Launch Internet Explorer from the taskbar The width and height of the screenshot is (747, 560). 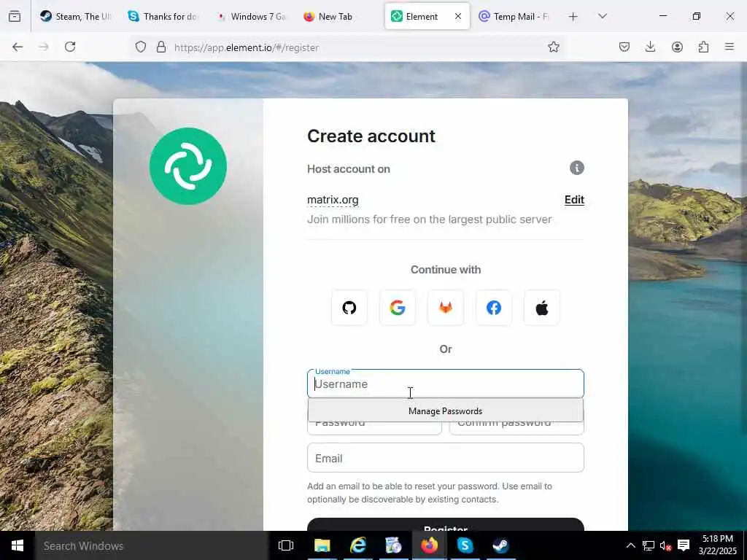[357, 545]
